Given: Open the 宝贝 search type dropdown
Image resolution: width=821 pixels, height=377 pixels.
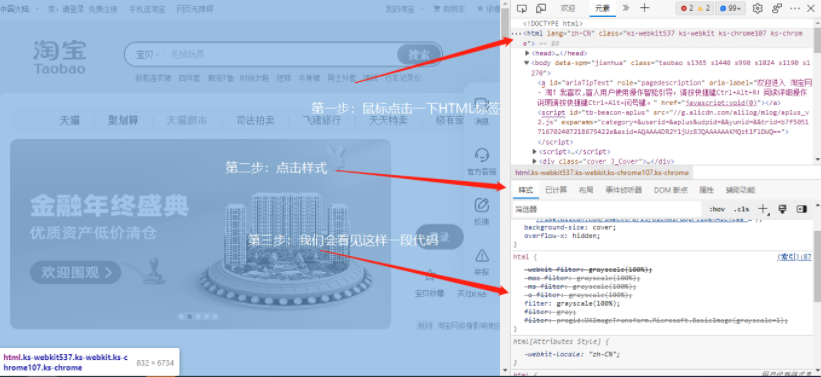Looking at the screenshot, I should tap(148, 54).
